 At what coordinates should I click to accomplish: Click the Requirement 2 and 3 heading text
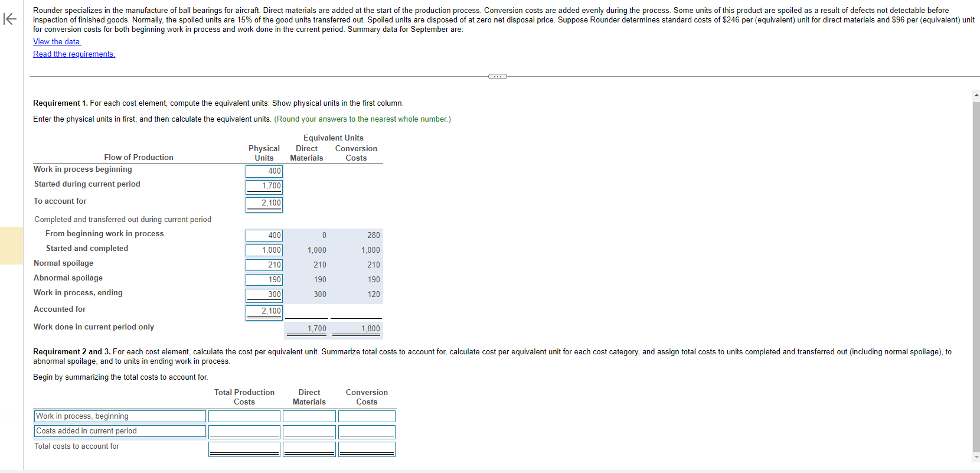coord(72,351)
